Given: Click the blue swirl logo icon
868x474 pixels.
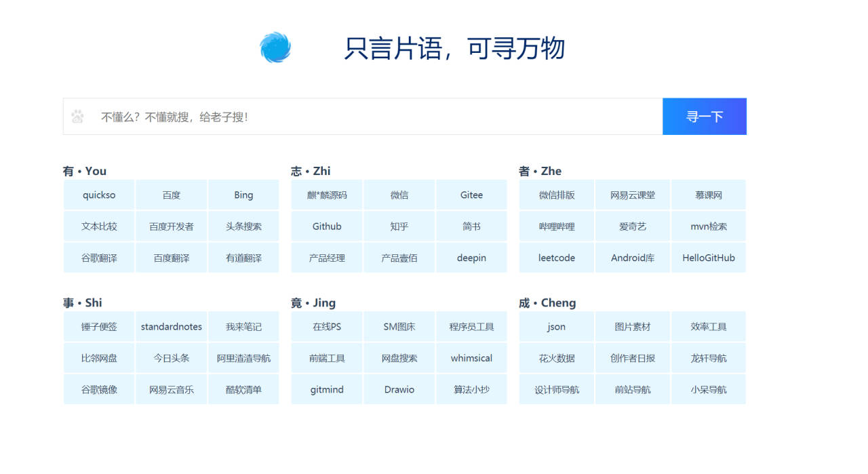Looking at the screenshot, I should 275,47.
